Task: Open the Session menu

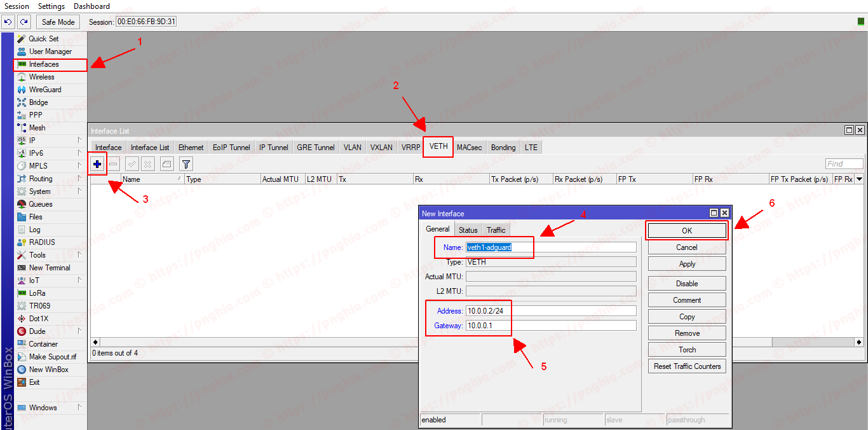Action: (17, 6)
